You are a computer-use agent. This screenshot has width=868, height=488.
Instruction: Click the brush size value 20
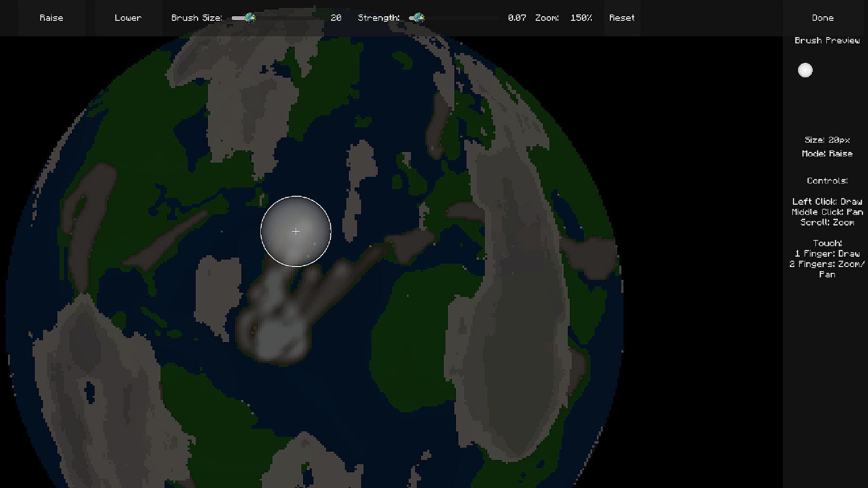click(336, 18)
